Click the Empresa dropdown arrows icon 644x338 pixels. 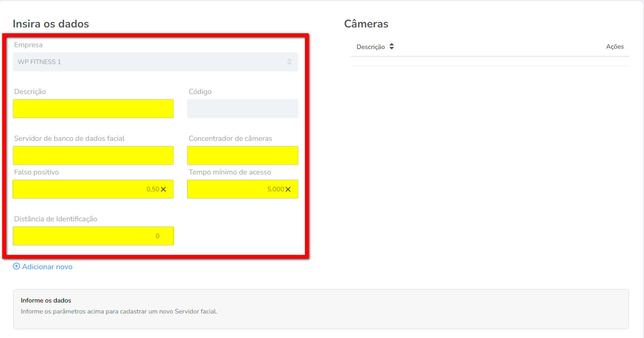[x=289, y=62]
